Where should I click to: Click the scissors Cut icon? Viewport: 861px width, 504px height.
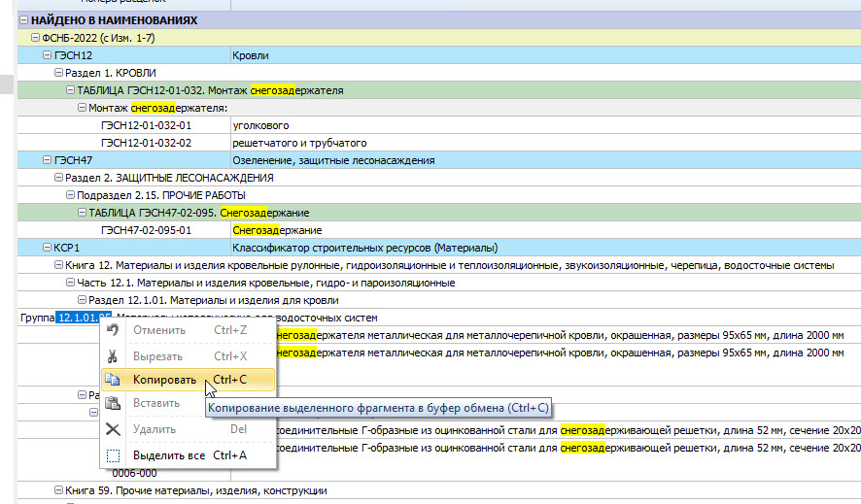coord(113,355)
